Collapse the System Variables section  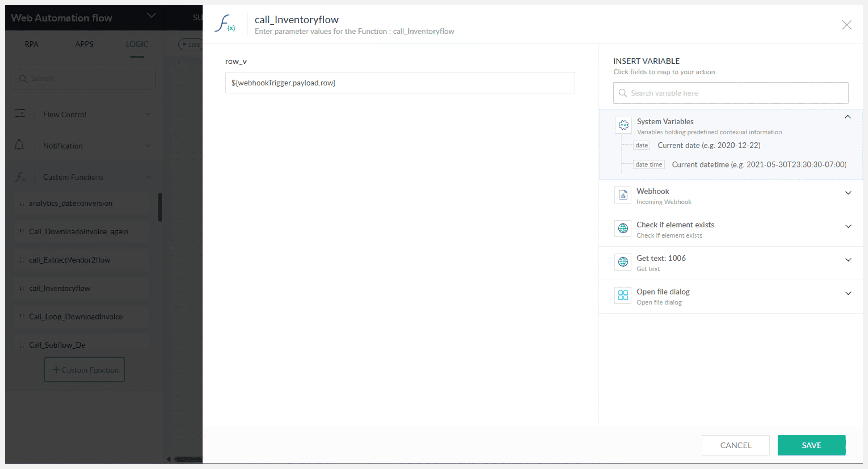848,117
